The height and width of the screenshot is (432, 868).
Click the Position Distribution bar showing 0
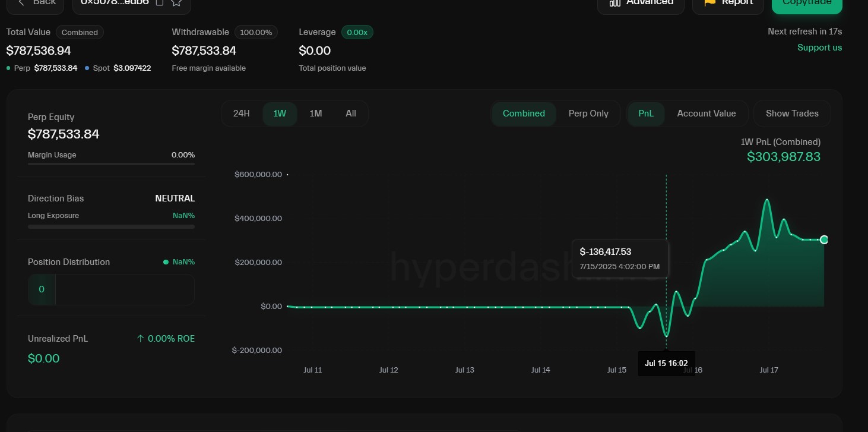(x=111, y=289)
